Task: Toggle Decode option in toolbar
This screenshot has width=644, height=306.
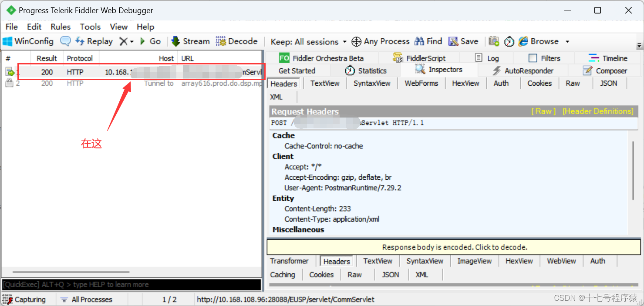Action: (237, 41)
